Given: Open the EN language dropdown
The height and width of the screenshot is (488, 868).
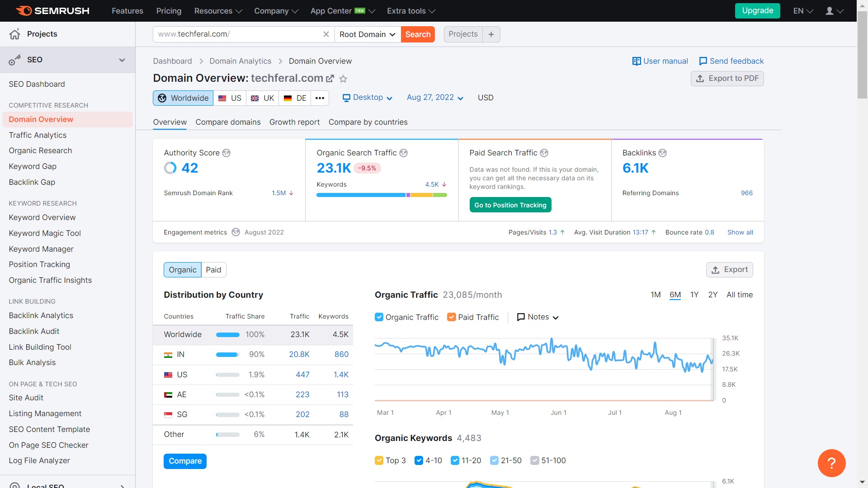Looking at the screenshot, I should [803, 11].
